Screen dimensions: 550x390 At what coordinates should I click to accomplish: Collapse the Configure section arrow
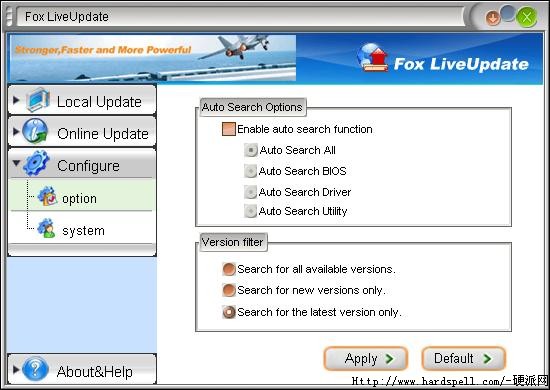point(16,163)
